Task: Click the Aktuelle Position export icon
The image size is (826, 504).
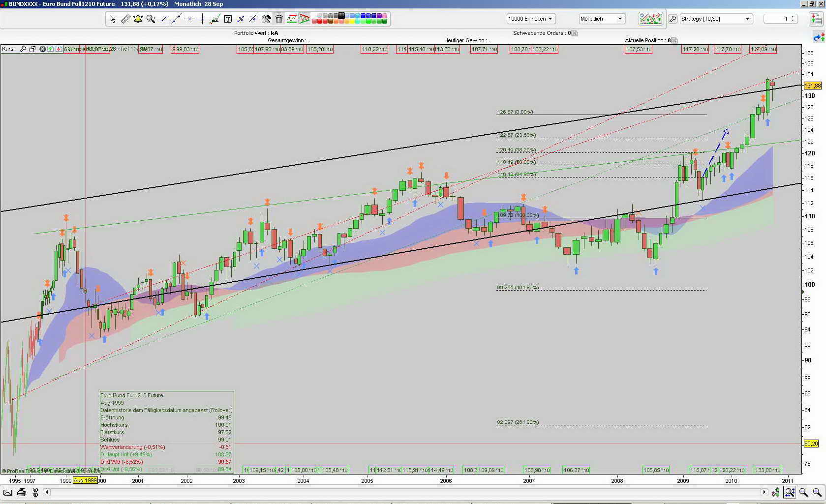Action: (x=674, y=40)
